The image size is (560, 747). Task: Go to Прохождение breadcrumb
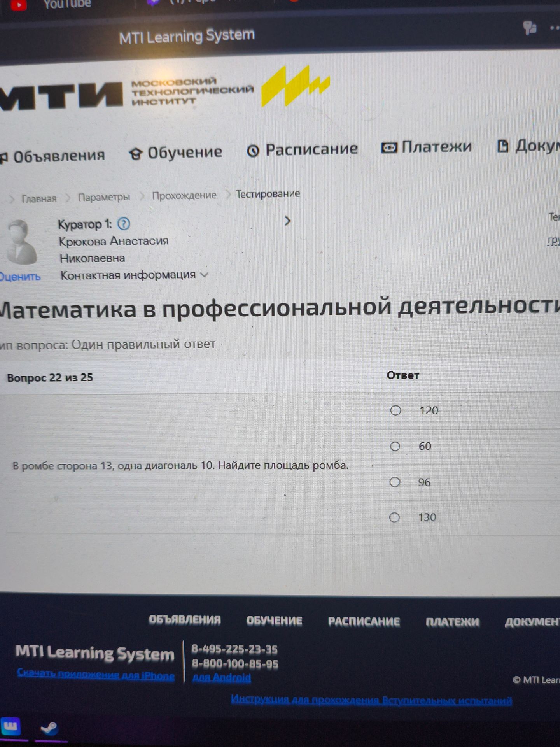point(184,196)
